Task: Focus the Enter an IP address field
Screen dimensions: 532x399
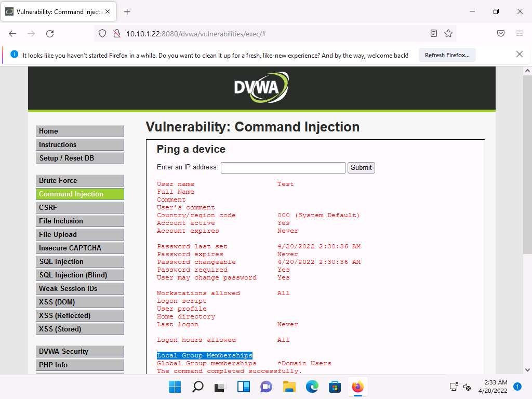Action: click(x=283, y=167)
